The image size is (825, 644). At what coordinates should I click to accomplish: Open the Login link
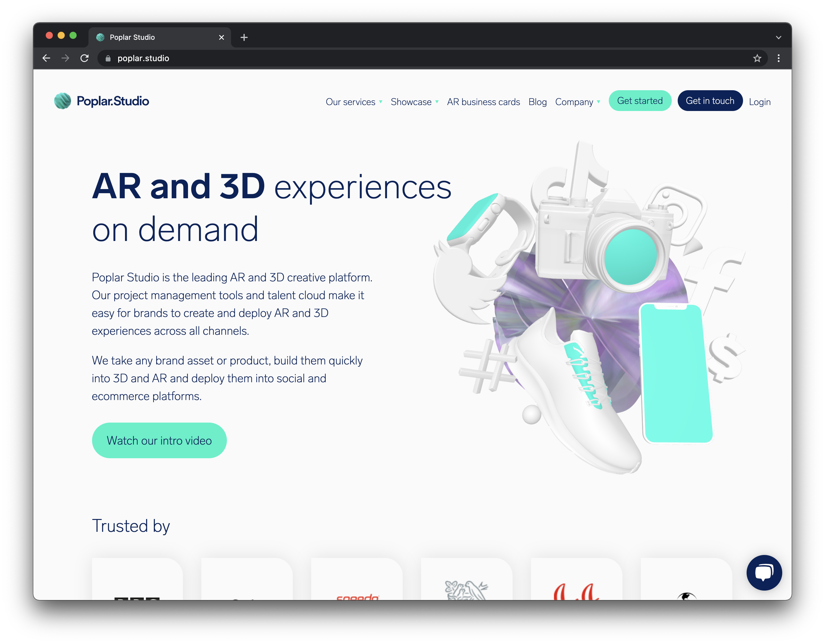[759, 102]
